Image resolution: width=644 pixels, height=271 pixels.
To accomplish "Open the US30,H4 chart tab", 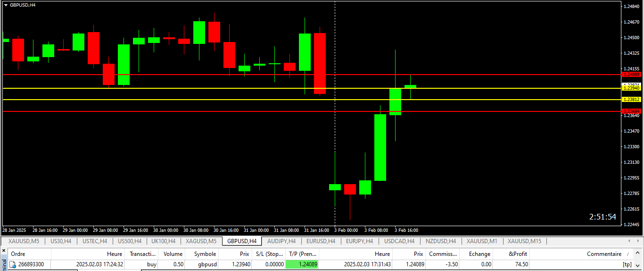I will coord(61,241).
